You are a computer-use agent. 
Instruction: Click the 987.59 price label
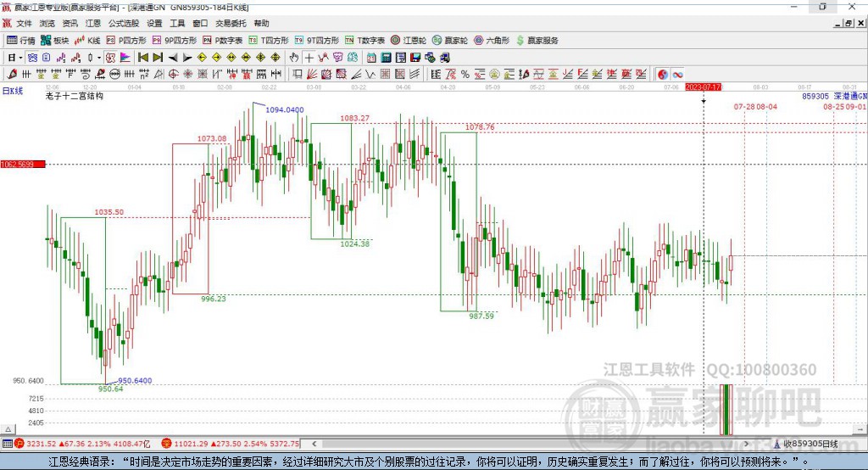pyautogui.click(x=481, y=316)
